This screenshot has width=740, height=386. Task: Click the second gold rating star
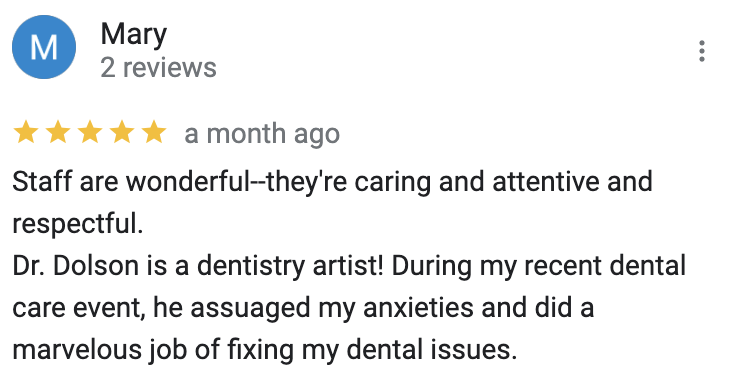[x=58, y=132]
